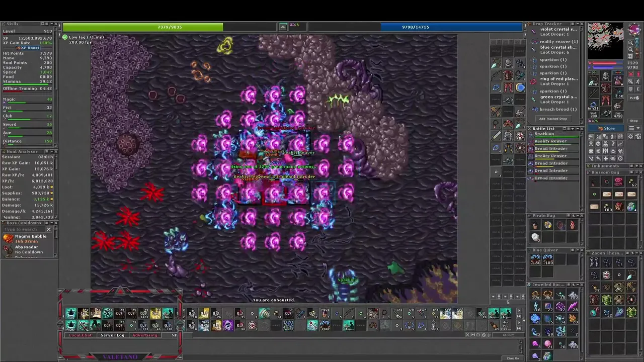Minimize the Hunt Analyser panel
The height and width of the screenshot is (362, 644).
click(x=51, y=152)
